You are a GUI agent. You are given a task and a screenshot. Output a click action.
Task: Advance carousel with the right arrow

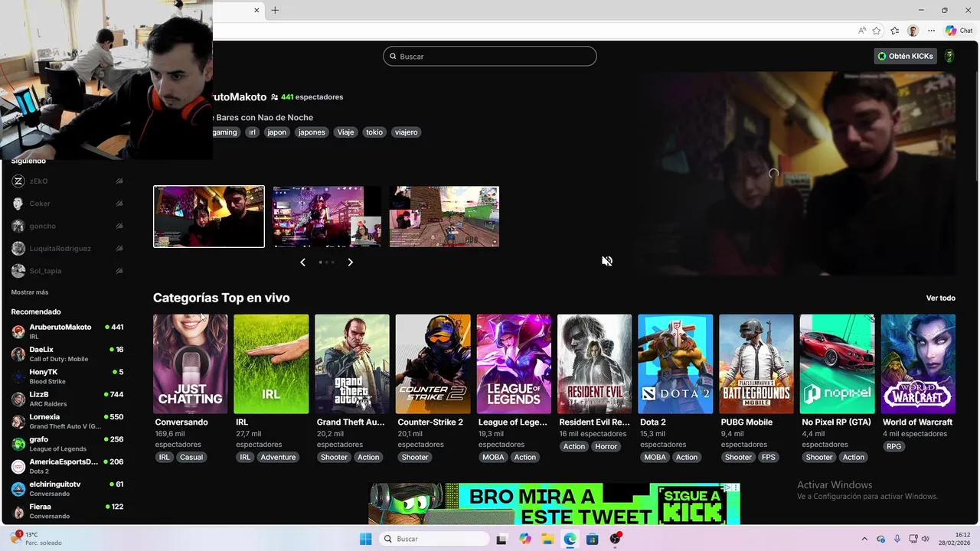tap(351, 262)
